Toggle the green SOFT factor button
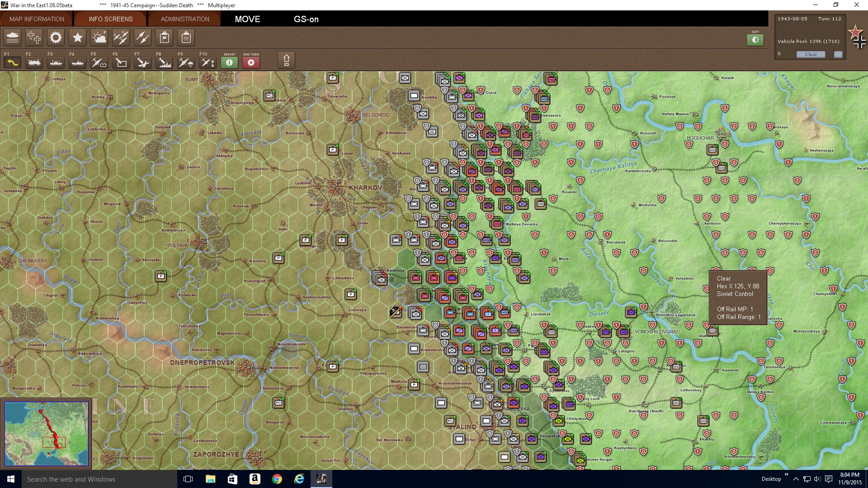Screen dimensions: 868x488 [755, 40]
